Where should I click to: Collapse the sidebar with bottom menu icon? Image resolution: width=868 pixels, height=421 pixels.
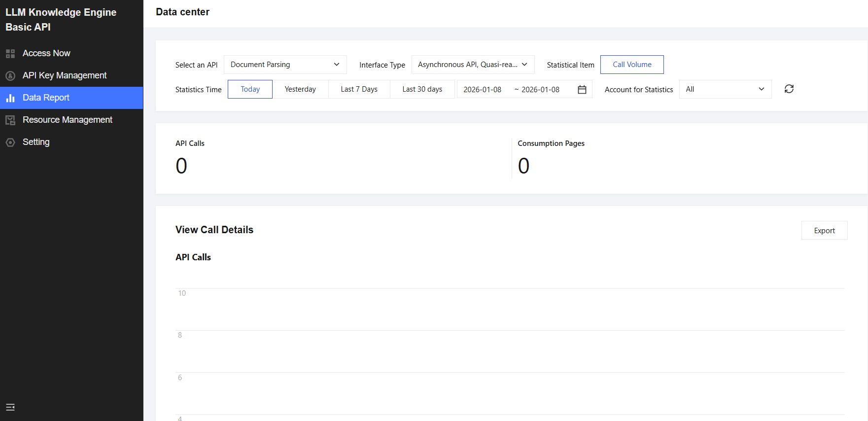(x=10, y=407)
